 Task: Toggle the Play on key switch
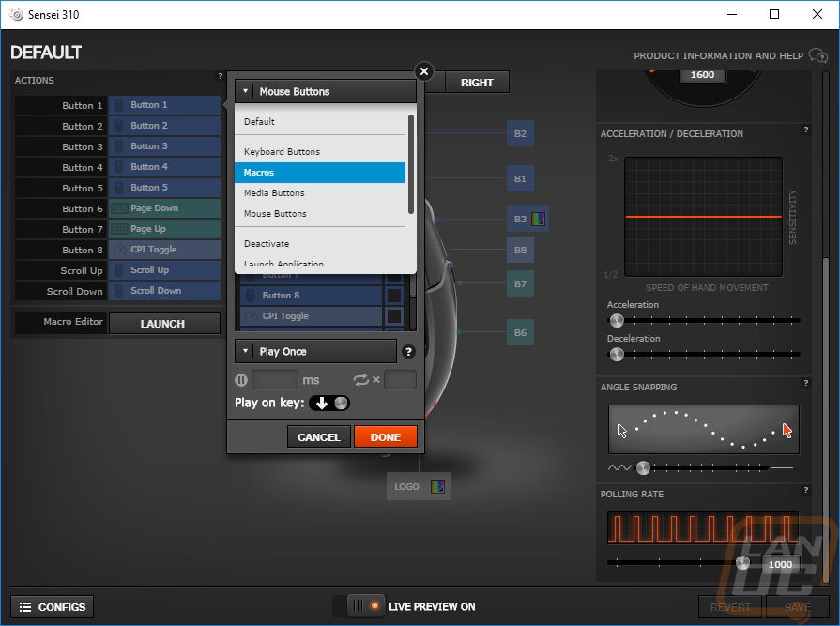pyautogui.click(x=329, y=404)
